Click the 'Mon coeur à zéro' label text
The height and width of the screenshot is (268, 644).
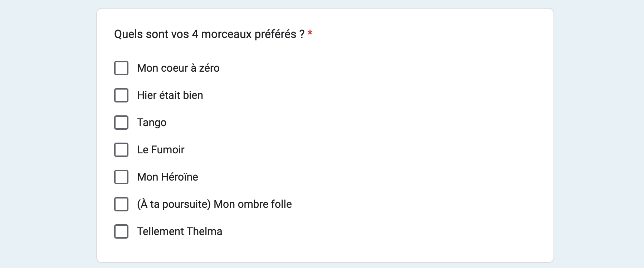pos(178,68)
